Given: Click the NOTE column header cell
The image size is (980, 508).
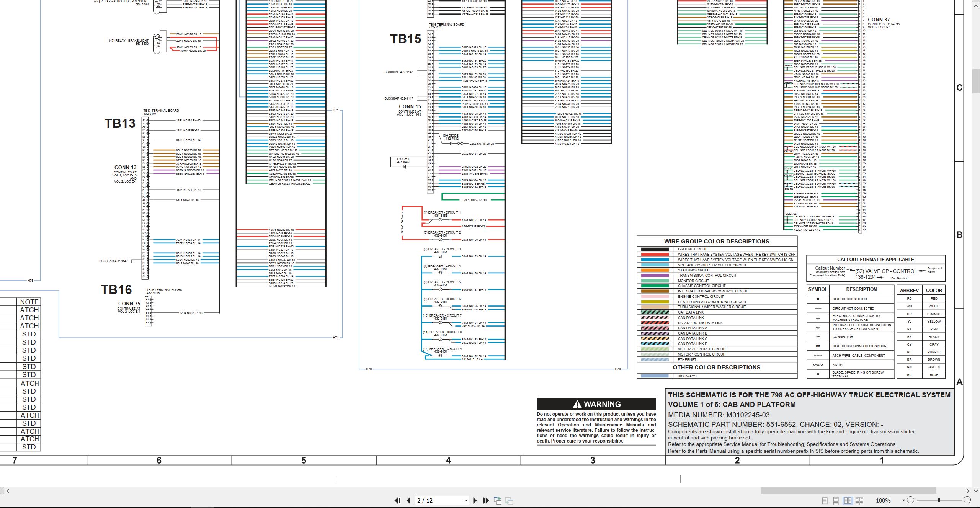Looking at the screenshot, I should coord(29,302).
